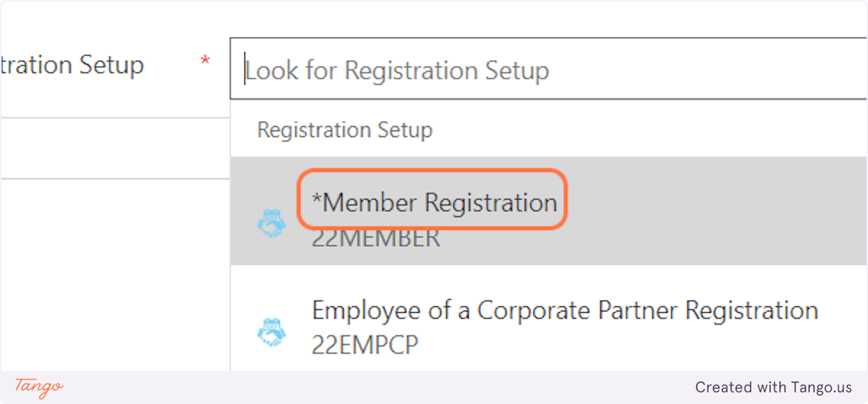Open the "Created with Tango.us" link

click(773, 387)
